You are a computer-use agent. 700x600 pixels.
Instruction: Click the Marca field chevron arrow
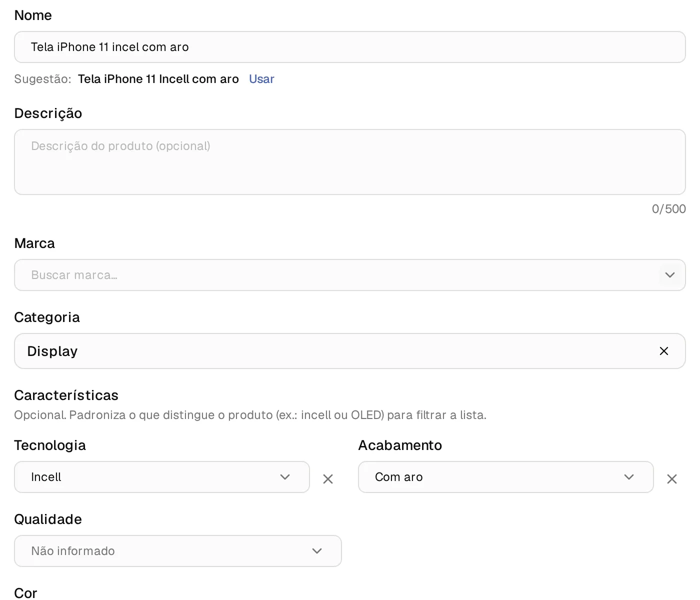(670, 275)
